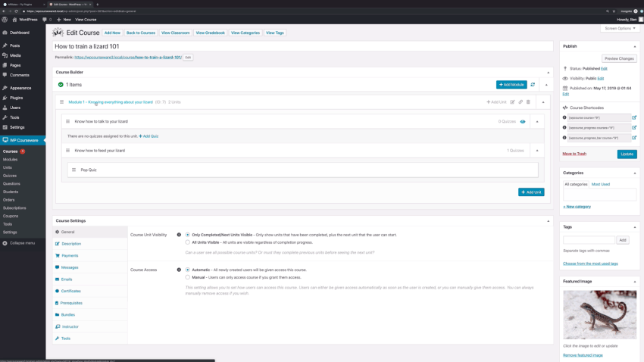
Task: Collapse the 'Know how to feed your lizard' unit
Action: tap(537, 151)
